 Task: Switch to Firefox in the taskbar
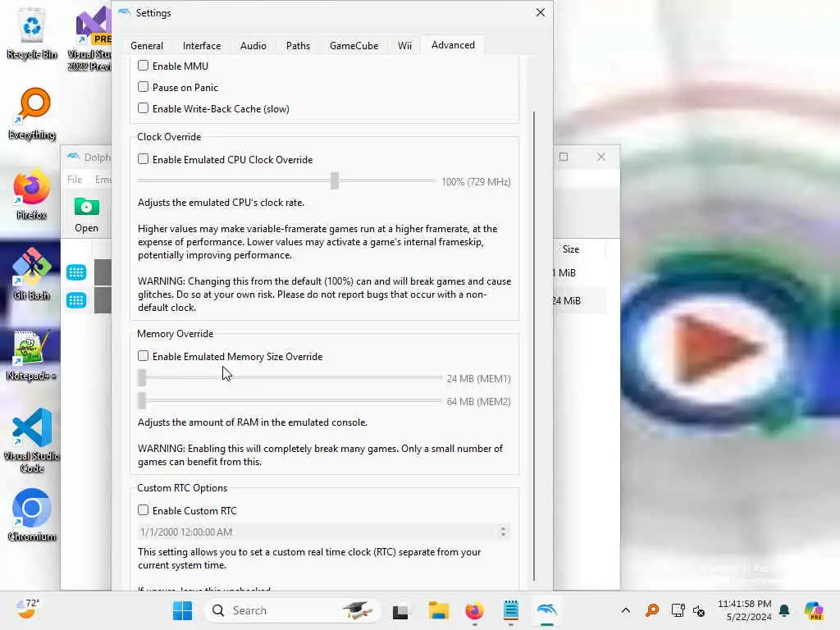point(474,610)
